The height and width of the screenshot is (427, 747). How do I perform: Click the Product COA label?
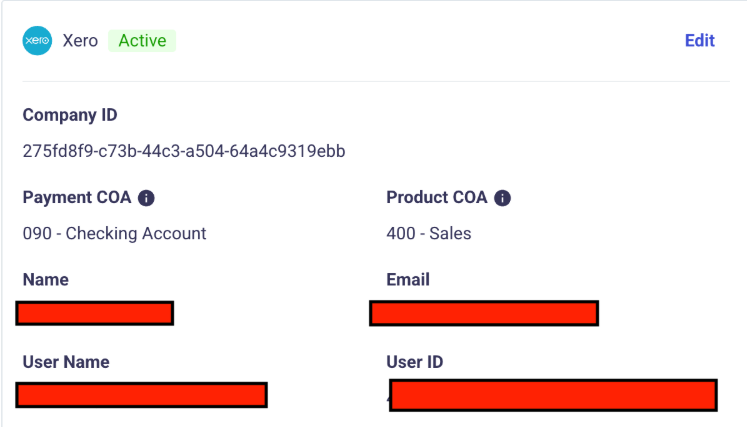(437, 197)
